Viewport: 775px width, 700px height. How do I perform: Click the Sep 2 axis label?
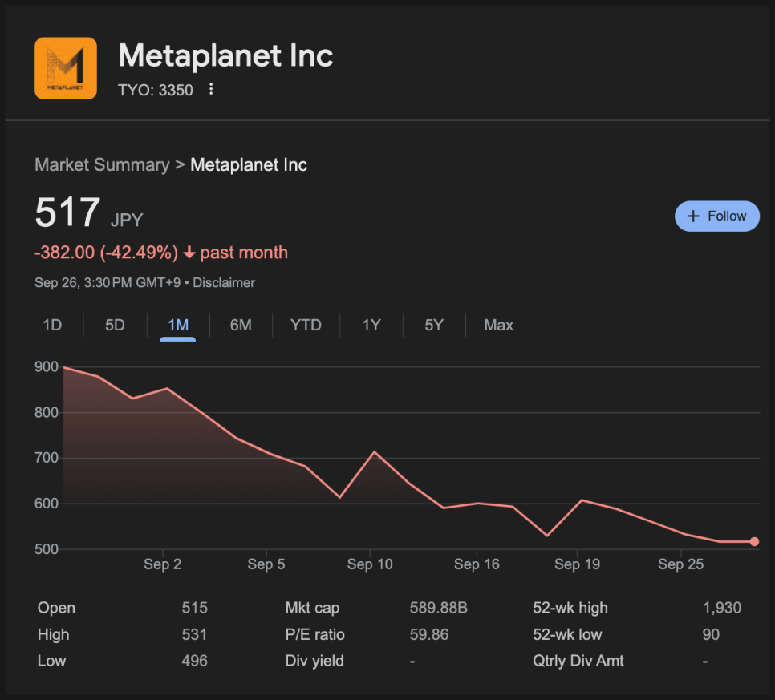163,564
